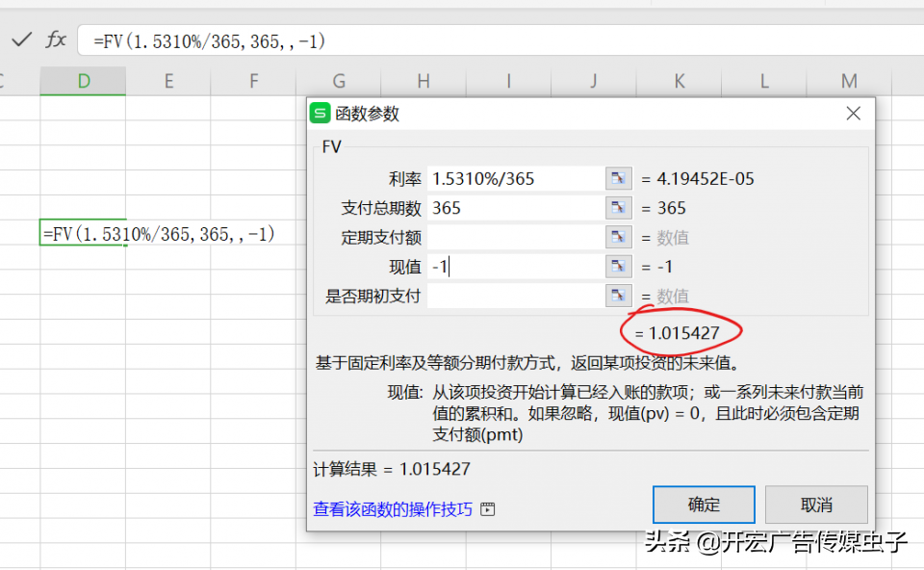Click the formula bar showing =FV formula
Image resolution: width=924 pixels, height=570 pixels.
500,40
